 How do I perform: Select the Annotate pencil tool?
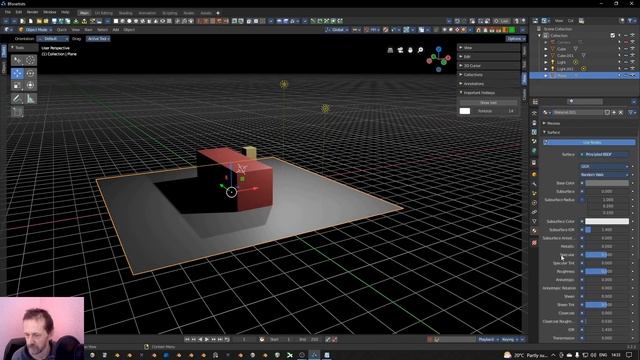(17, 98)
